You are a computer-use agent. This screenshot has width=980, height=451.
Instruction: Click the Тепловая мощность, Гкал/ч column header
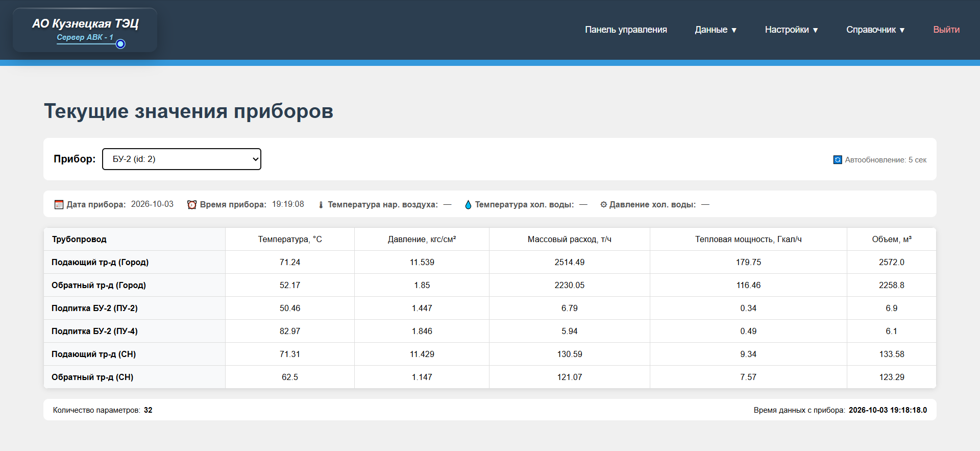pyautogui.click(x=748, y=239)
